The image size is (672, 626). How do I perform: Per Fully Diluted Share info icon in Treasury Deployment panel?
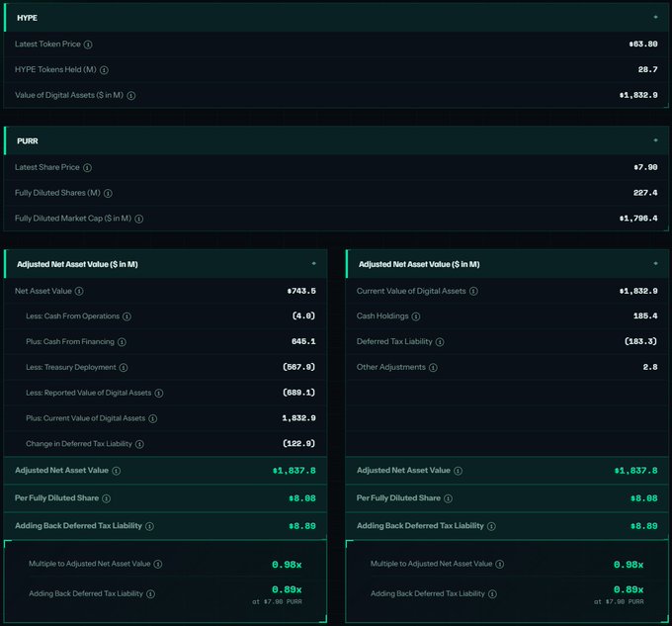(107, 498)
